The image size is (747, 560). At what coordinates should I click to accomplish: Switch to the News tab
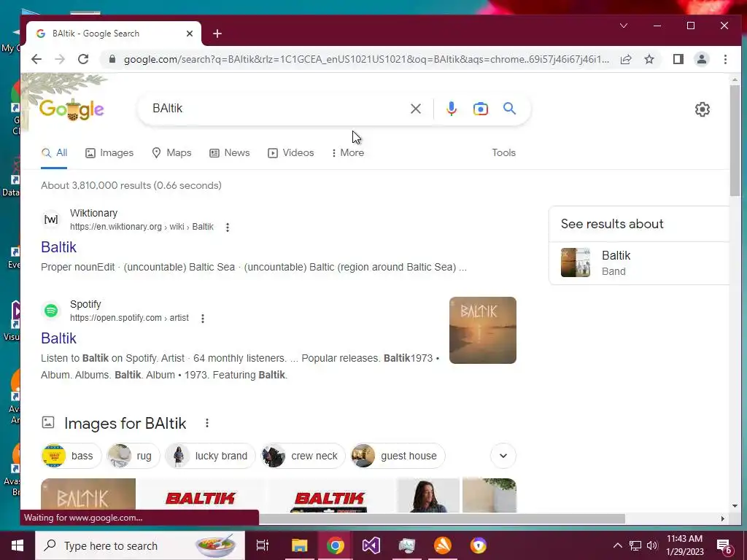coord(230,153)
